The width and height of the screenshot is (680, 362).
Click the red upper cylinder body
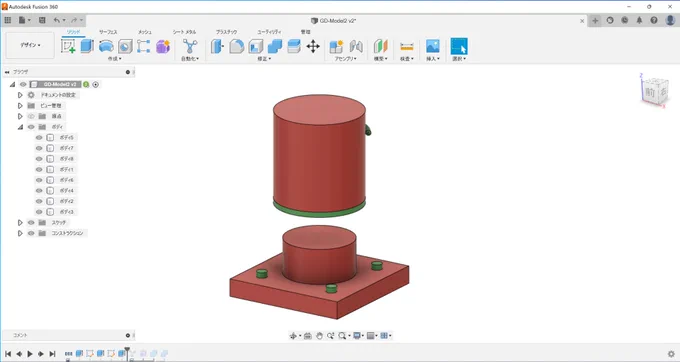tap(319, 152)
